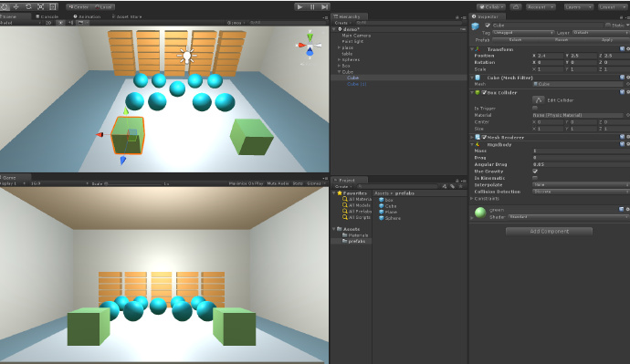
Task: Open the Tag dropdown showing Untagged
Action: pos(523,33)
